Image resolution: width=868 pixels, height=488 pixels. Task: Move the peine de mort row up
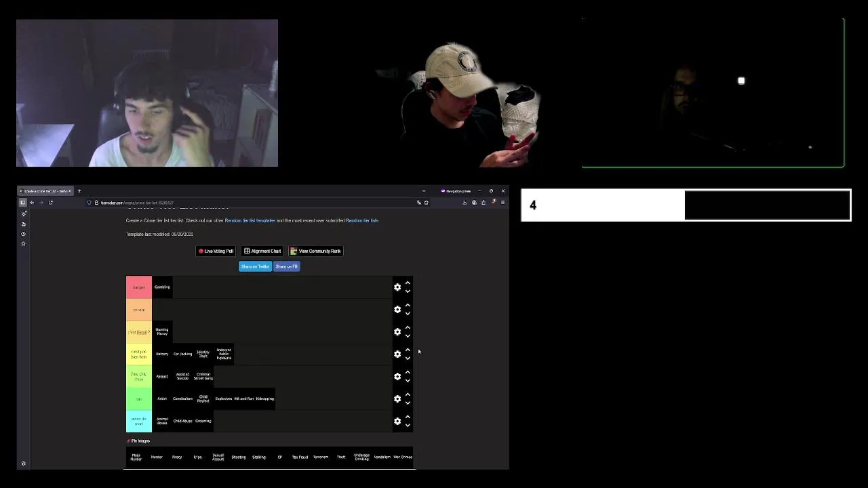pyautogui.click(x=408, y=417)
